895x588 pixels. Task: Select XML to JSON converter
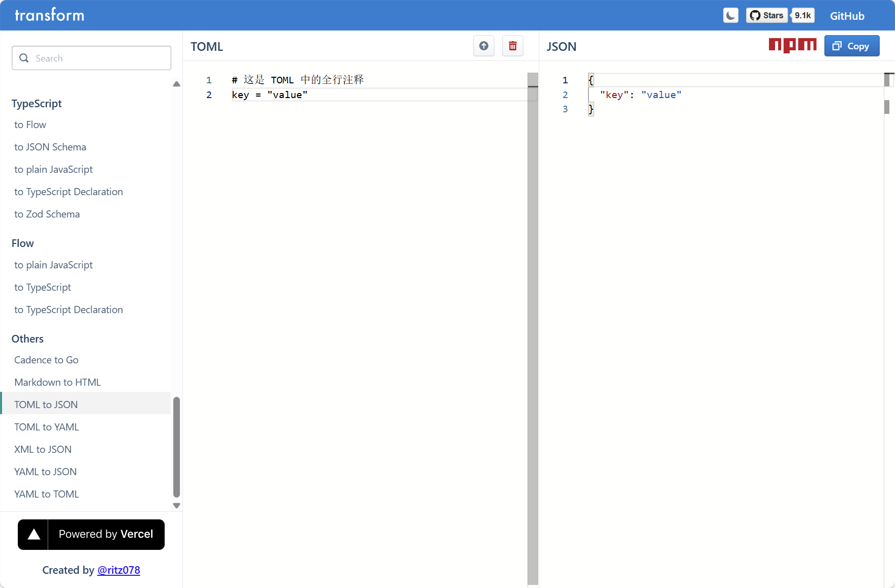(43, 449)
